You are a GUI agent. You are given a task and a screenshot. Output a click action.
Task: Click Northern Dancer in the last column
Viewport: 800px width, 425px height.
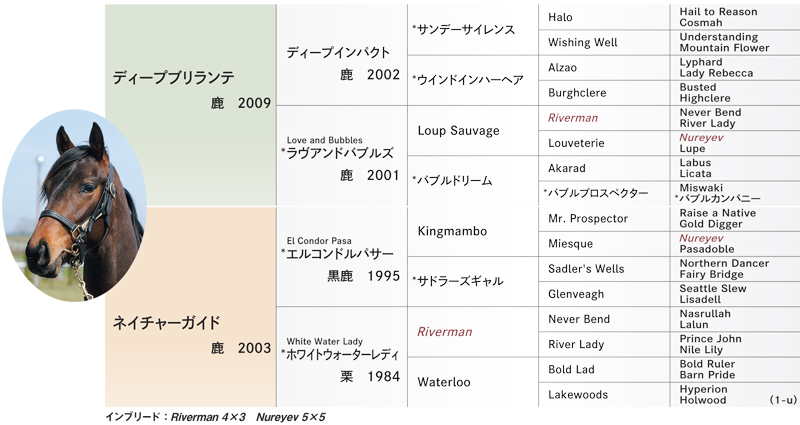(724, 263)
